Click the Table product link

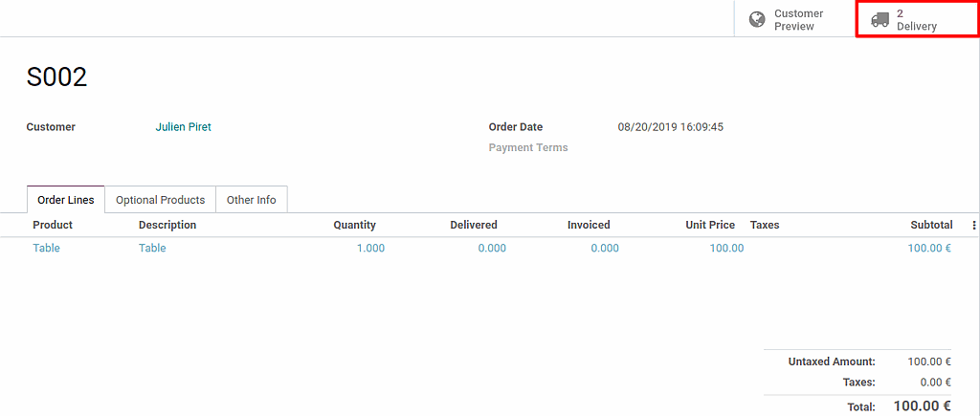click(x=46, y=249)
